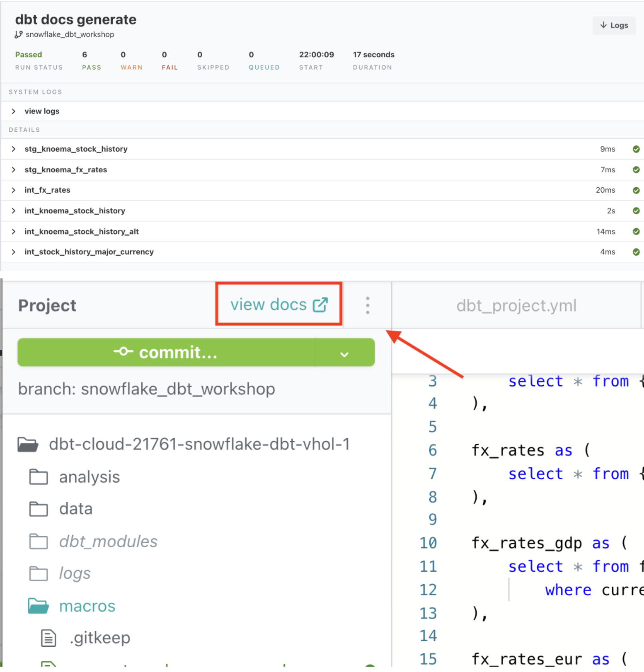Click green check icon for stg_knoema_stock_history

(x=636, y=149)
